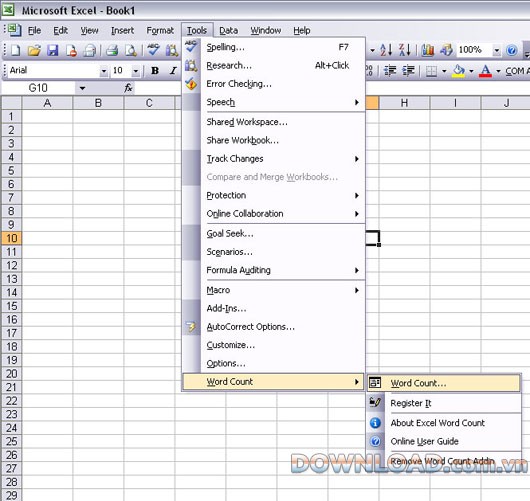This screenshot has width=530, height=501.
Task: Click the Permission icon with red stop sign
Action: point(71,50)
